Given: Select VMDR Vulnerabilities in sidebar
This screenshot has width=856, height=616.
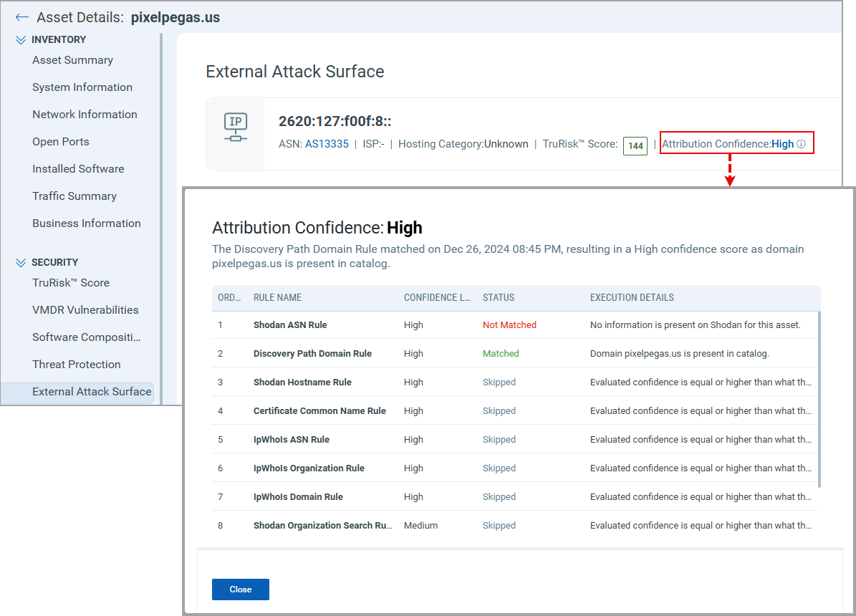Looking at the screenshot, I should [x=85, y=310].
